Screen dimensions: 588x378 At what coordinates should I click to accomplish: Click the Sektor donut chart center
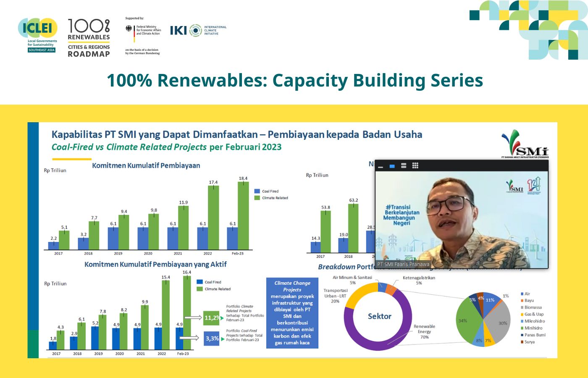[379, 316]
